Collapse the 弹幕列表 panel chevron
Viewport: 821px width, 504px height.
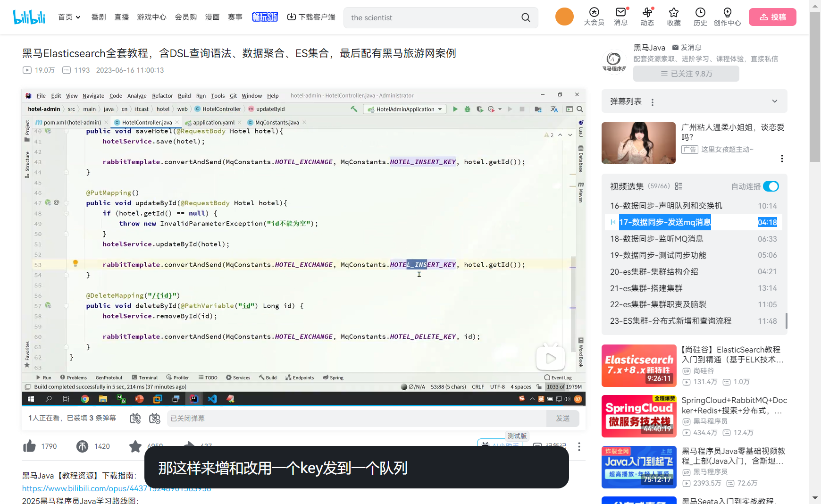click(774, 101)
